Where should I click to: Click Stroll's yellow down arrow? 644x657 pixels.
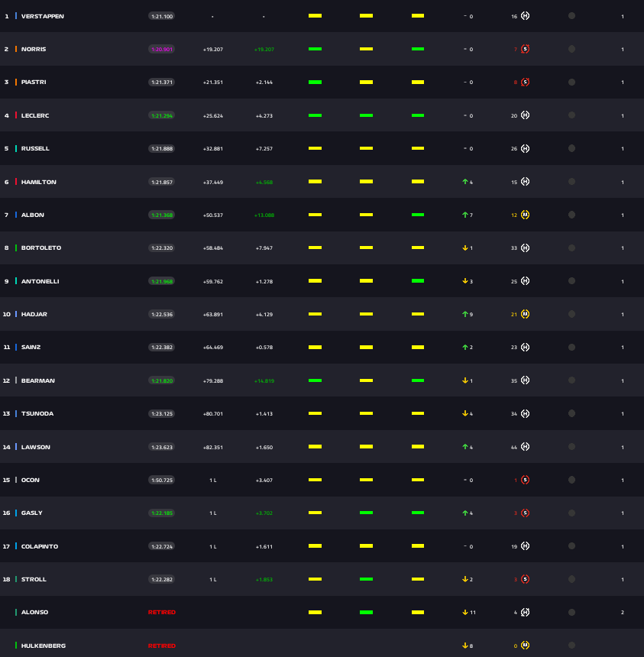coord(464,579)
